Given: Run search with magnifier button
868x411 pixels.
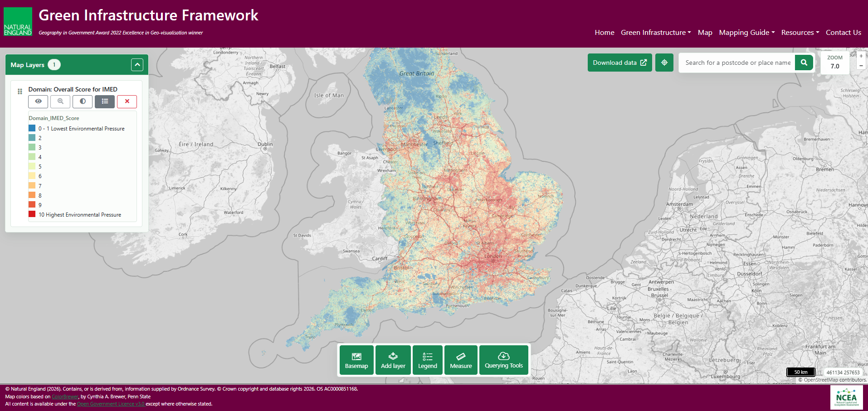Looking at the screenshot, I should (804, 63).
